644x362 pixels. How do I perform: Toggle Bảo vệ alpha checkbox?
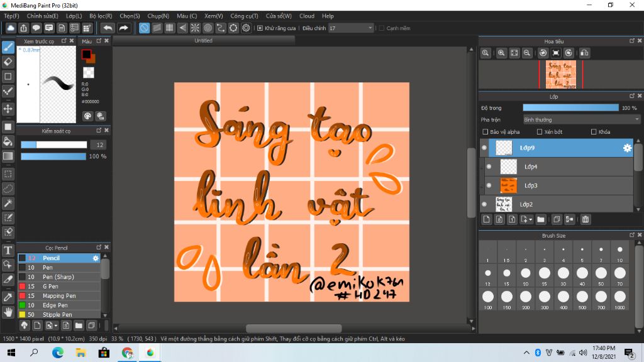[485, 132]
